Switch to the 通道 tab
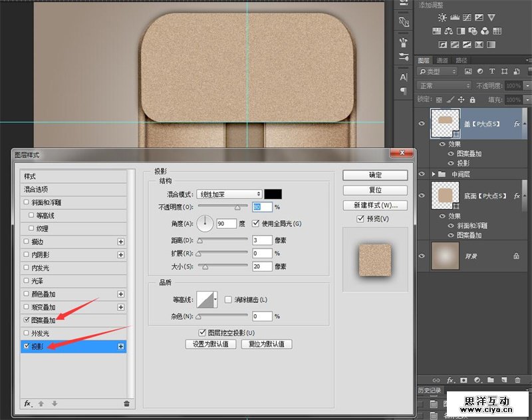This screenshot has height=420, width=532. click(441, 60)
